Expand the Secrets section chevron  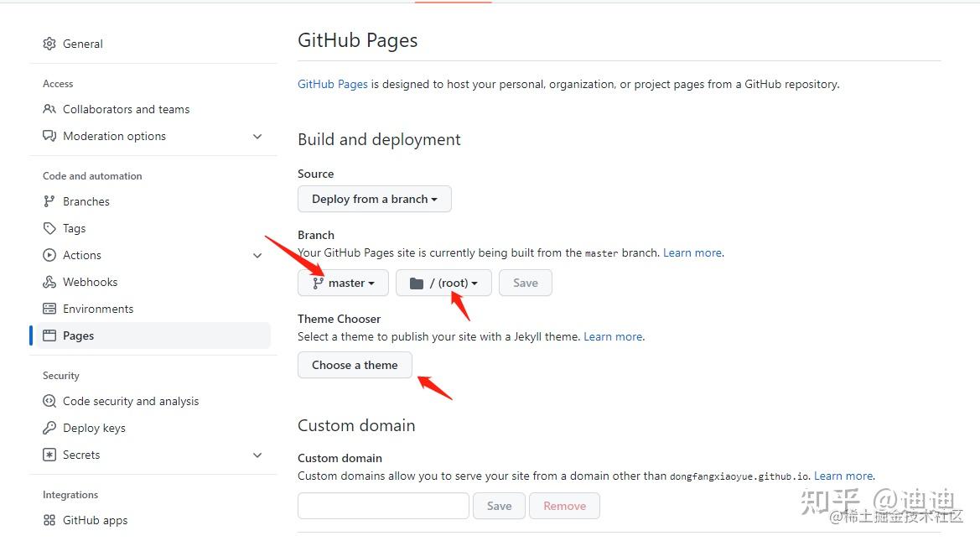pos(257,455)
